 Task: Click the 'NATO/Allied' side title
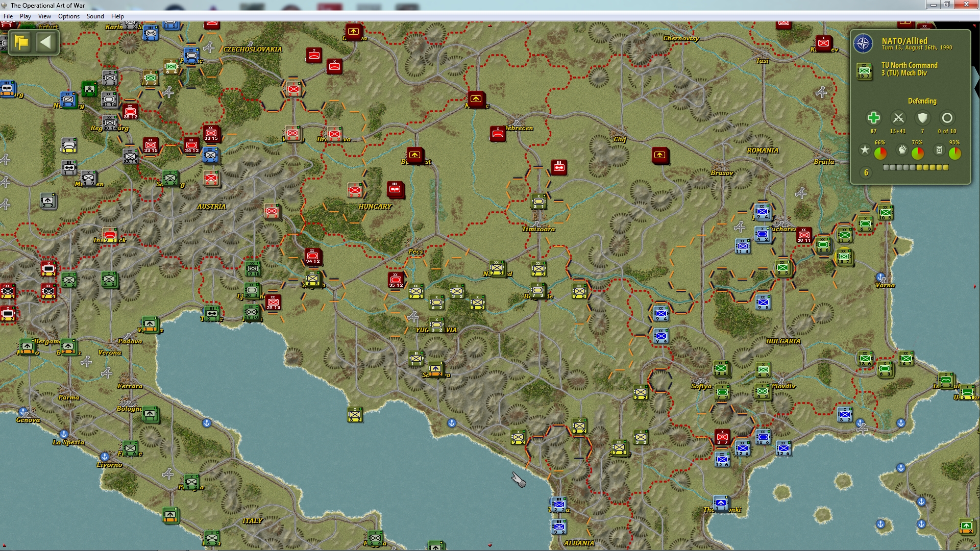coord(904,41)
